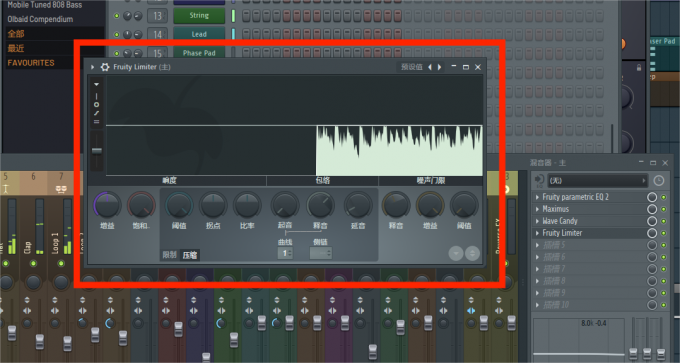
Task: Select FAVOURITES in browser
Action: click(x=31, y=63)
